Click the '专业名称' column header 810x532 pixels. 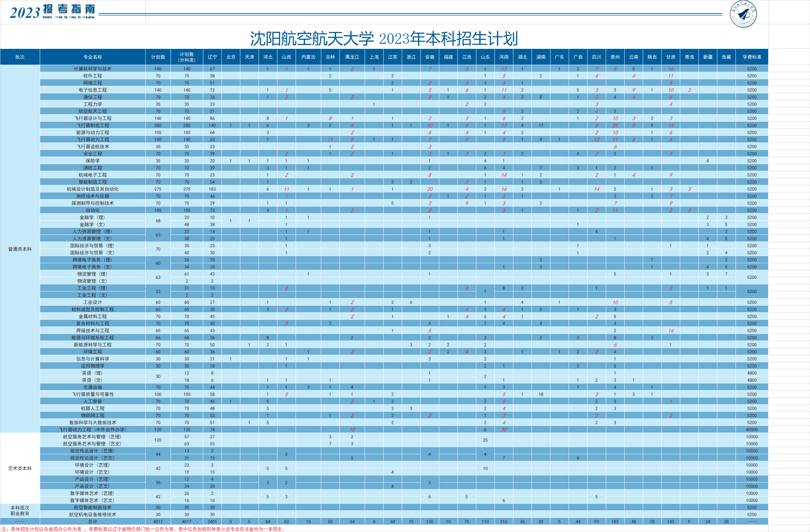(93, 57)
